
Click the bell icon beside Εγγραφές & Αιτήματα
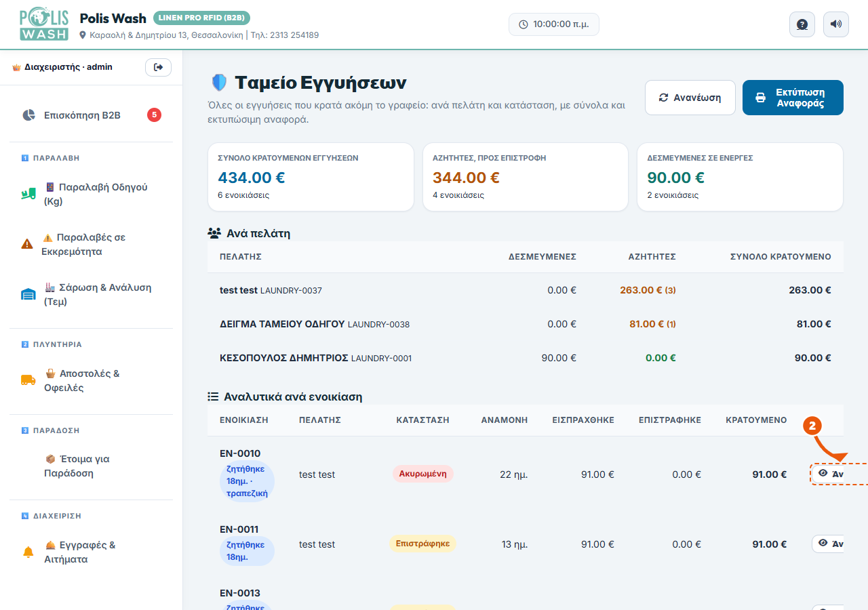tap(28, 552)
